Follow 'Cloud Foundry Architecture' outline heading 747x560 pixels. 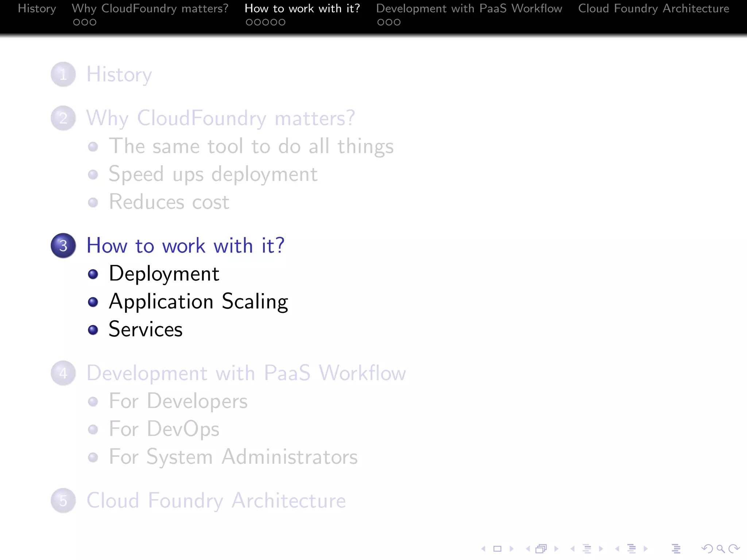pyautogui.click(x=216, y=501)
